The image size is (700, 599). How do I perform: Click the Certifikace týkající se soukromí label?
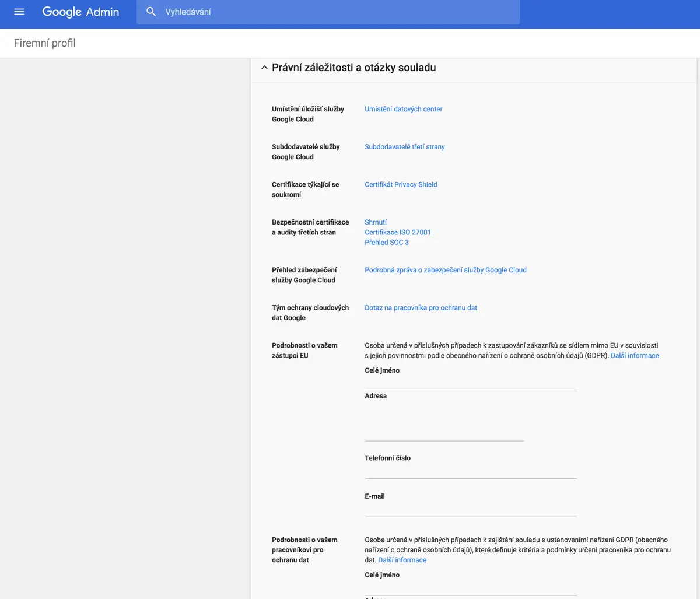(305, 190)
